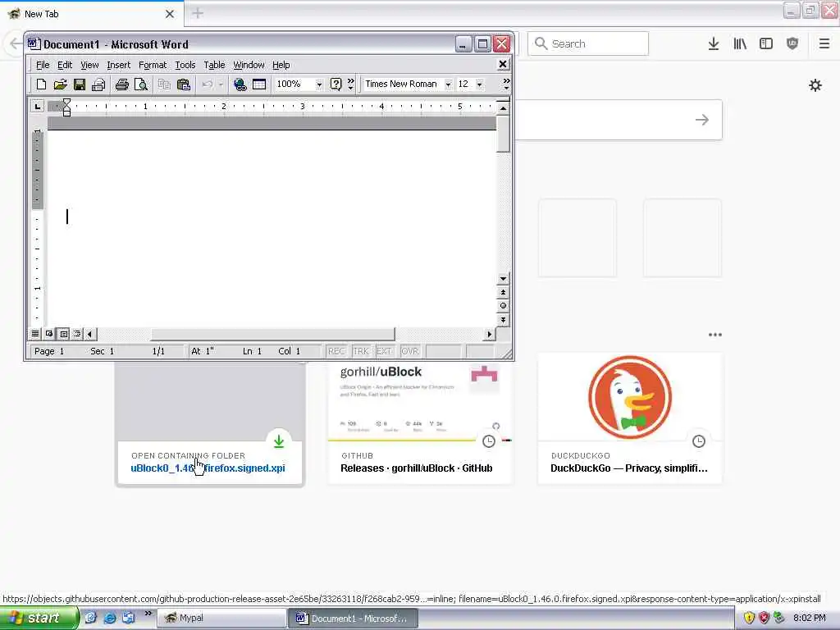Click the Paste clipboard icon

click(183, 84)
